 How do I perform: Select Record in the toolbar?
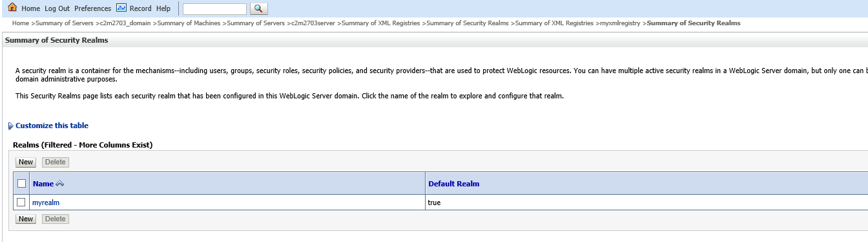[x=141, y=8]
